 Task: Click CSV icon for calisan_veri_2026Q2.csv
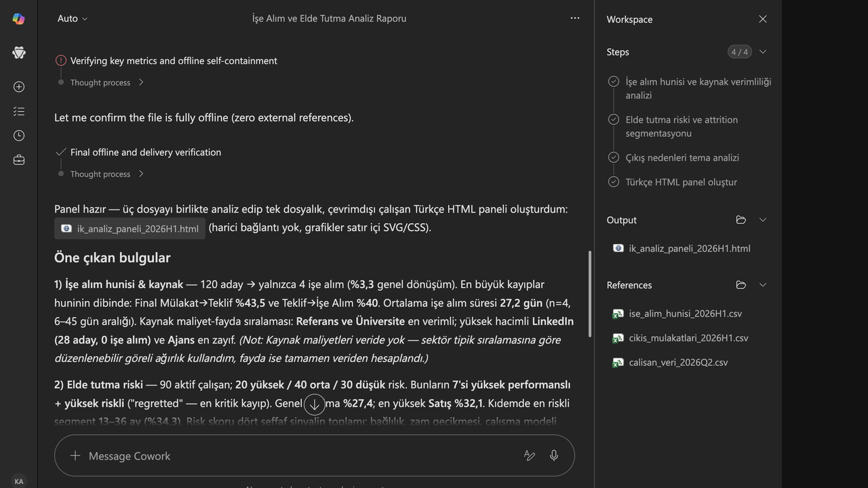pyautogui.click(x=618, y=362)
